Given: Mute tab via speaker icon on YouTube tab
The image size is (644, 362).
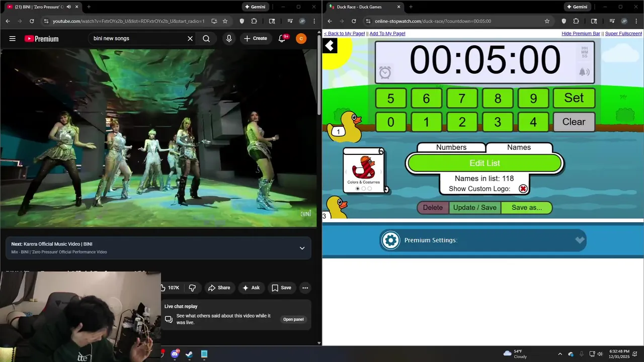Looking at the screenshot, I should (x=68, y=7).
